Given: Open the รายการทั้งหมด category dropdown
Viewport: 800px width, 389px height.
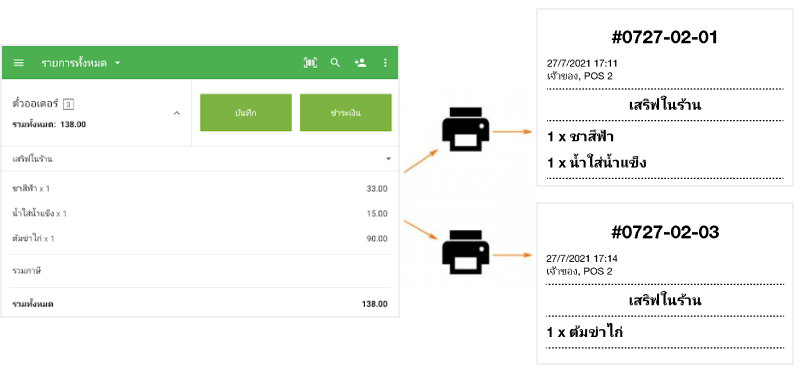Looking at the screenshot, I should (x=81, y=63).
